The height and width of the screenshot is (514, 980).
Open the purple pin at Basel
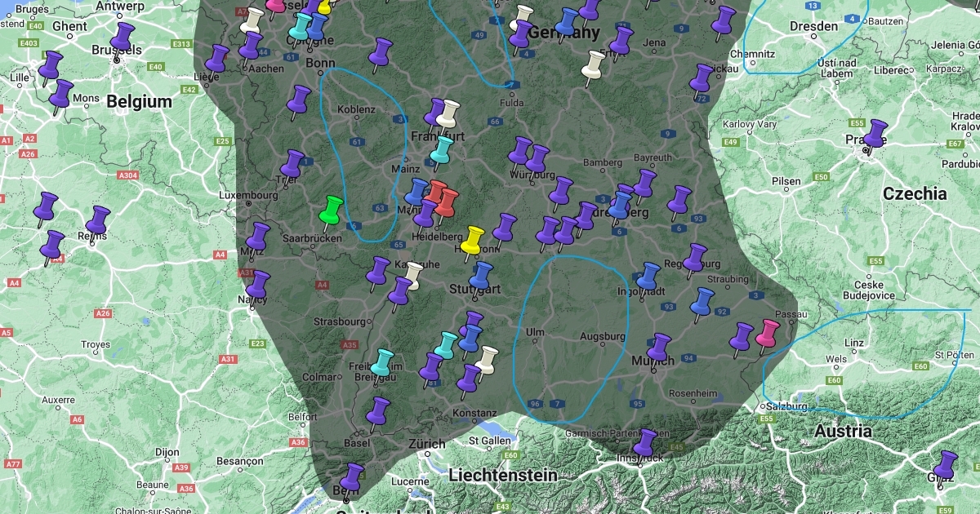click(x=378, y=411)
